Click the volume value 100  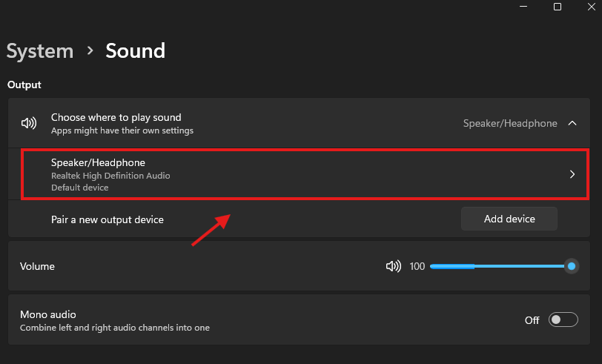(x=417, y=266)
